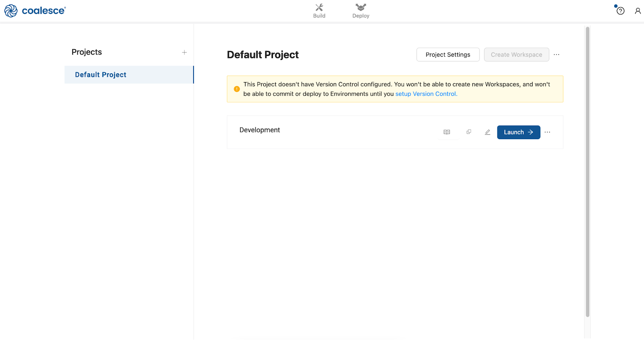Screen dimensions: 644x340
Task: Duplicate the Development workspace
Action: click(x=469, y=132)
